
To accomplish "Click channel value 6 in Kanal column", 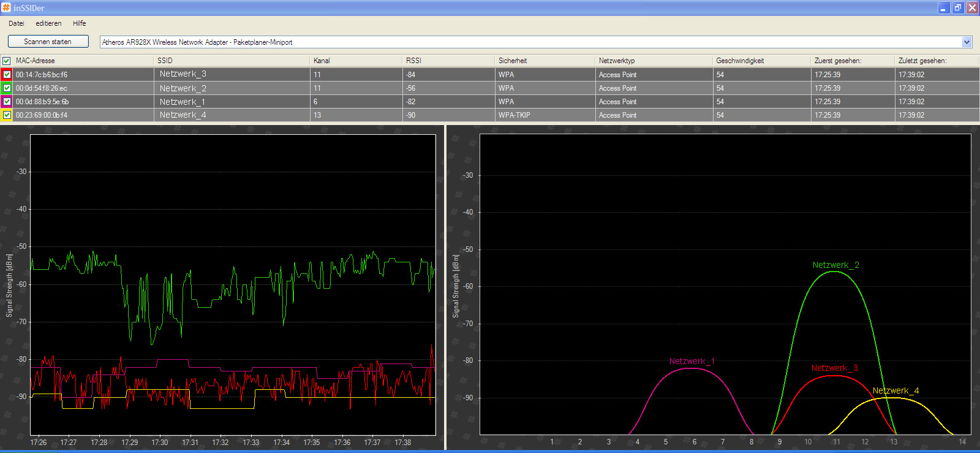I will [315, 102].
